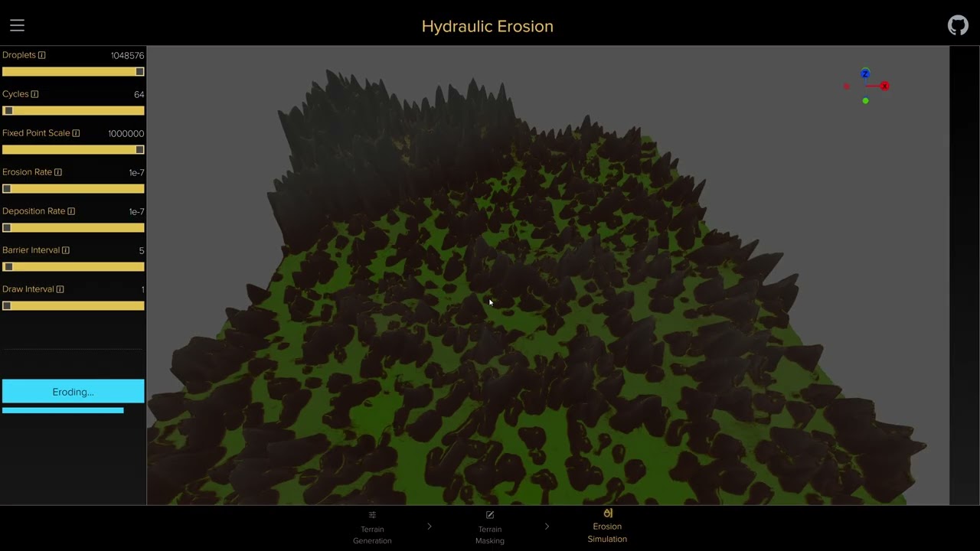Show info for Fixed Point Scale
The width and height of the screenshot is (980, 551).
(x=76, y=133)
